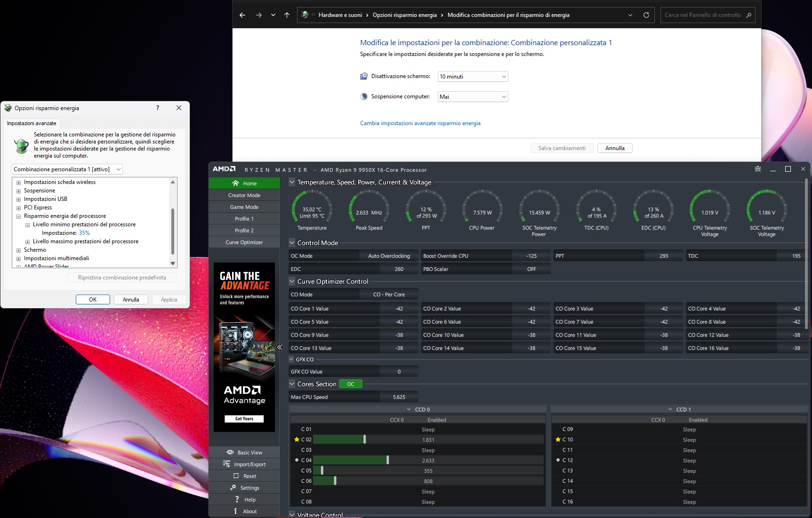Collapse the CCD 0 core group

point(409,409)
